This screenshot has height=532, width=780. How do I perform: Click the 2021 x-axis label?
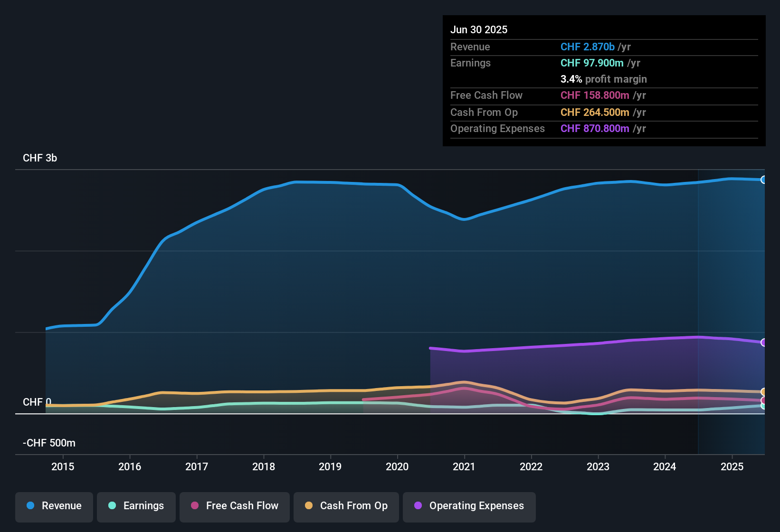pyautogui.click(x=464, y=466)
